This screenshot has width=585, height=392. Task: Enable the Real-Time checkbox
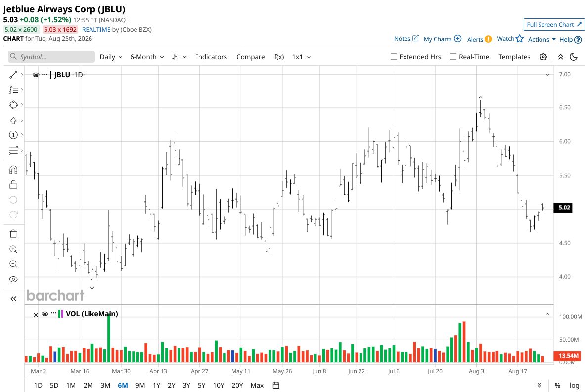click(x=453, y=57)
